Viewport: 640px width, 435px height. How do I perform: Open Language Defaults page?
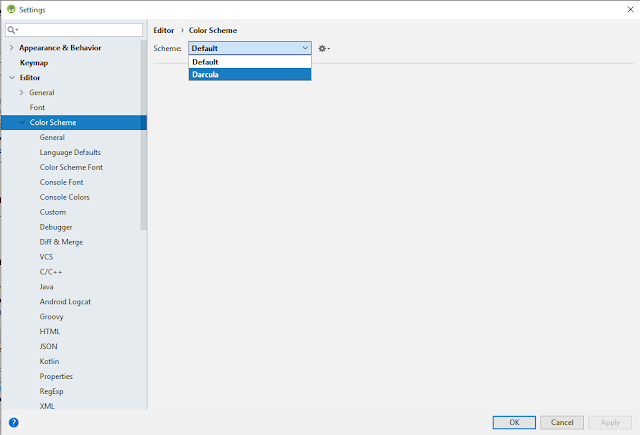[x=70, y=152]
